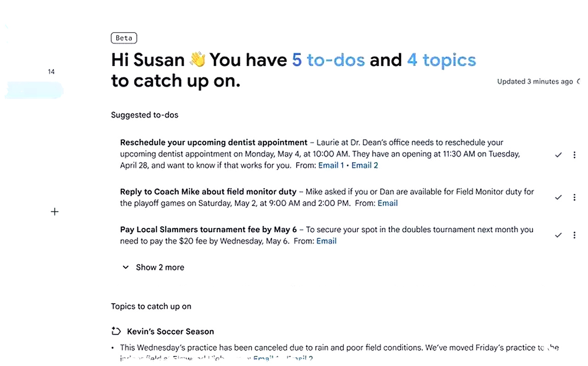This screenshot has width=588, height=366.
Task: Open the three-dot menu for Coach Mike to-do
Action: click(574, 197)
